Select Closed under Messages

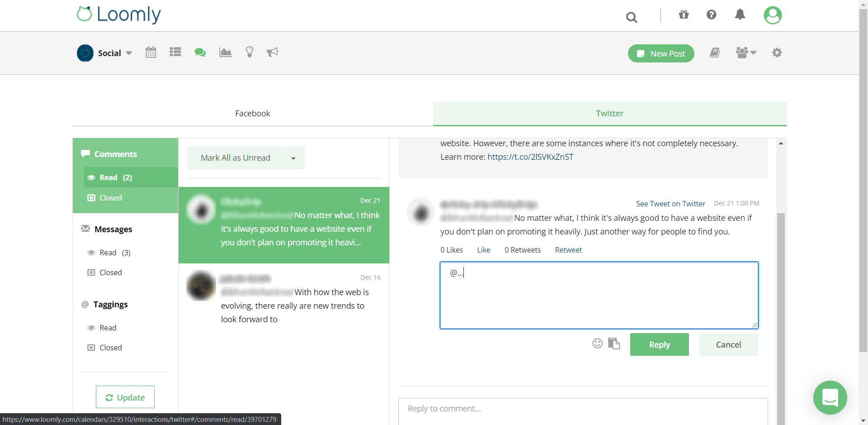[110, 272]
